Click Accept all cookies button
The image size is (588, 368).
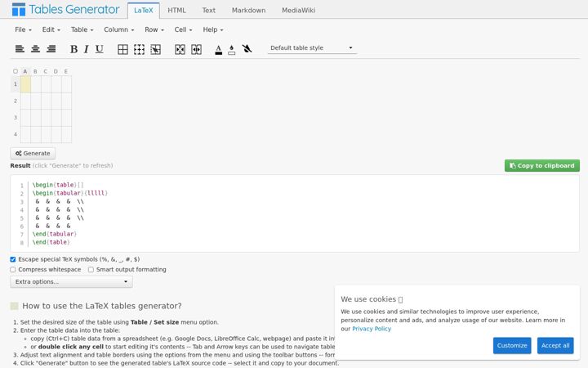[555, 345]
